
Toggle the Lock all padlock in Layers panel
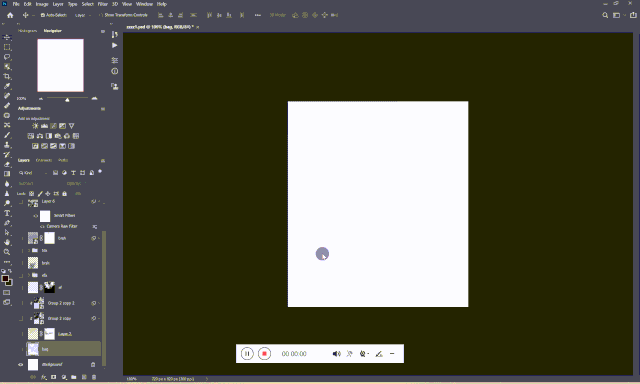click(x=64, y=194)
